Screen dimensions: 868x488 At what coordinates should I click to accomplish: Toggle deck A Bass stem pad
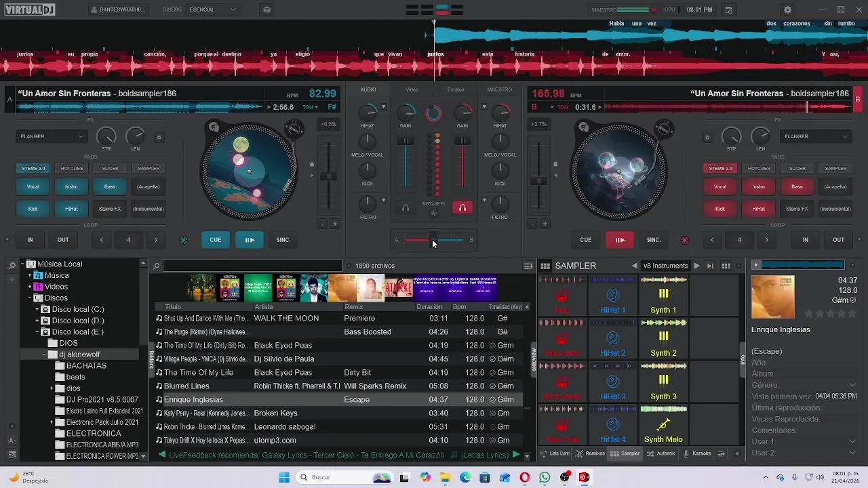(110, 186)
